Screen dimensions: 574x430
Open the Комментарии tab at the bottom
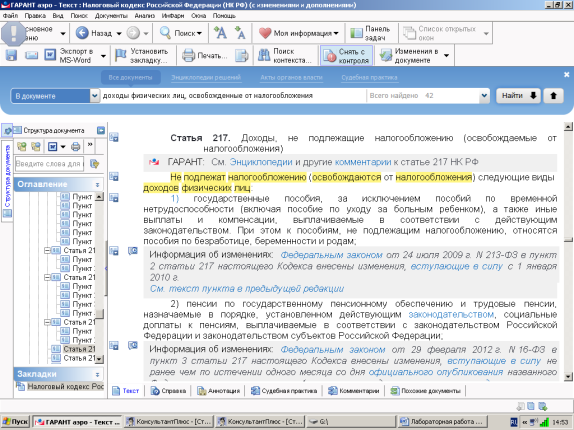[x=354, y=391]
